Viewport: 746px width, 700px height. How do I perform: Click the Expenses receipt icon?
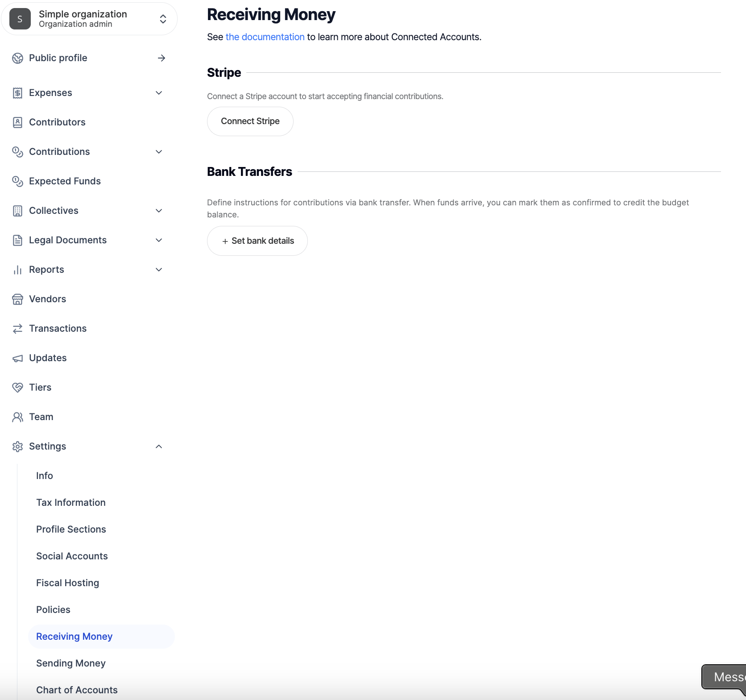pyautogui.click(x=17, y=93)
